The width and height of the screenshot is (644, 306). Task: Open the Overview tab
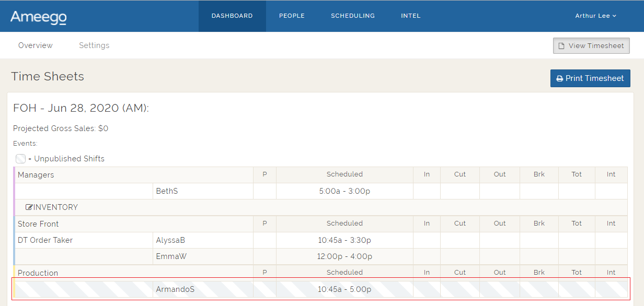(35, 45)
